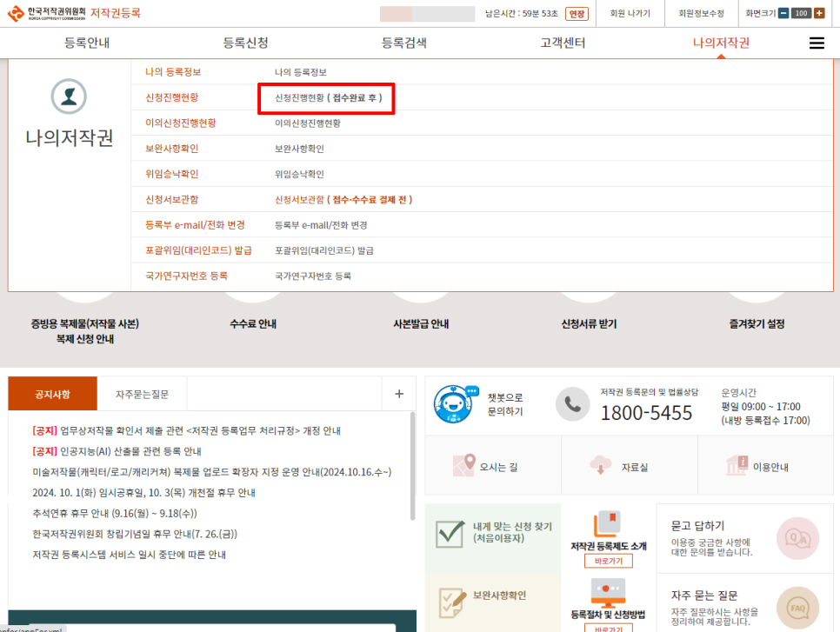Open the hamburger full menu icon
840x632 pixels.
pyautogui.click(x=817, y=43)
